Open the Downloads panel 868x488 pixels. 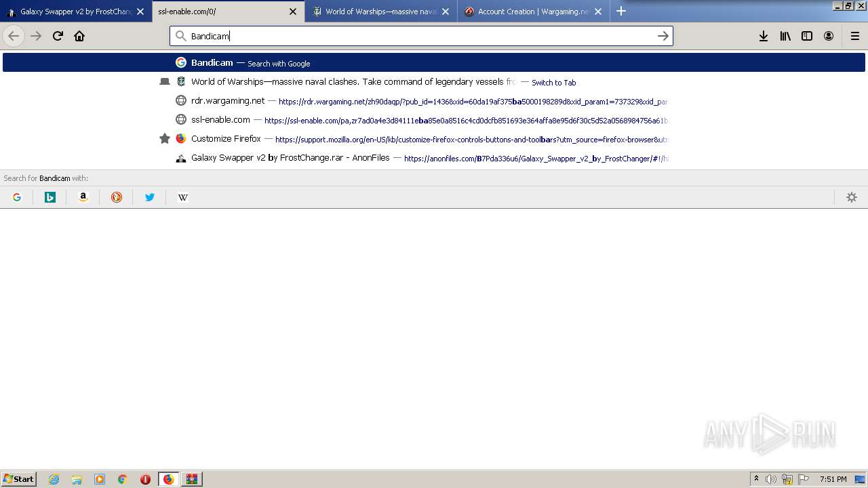(764, 36)
